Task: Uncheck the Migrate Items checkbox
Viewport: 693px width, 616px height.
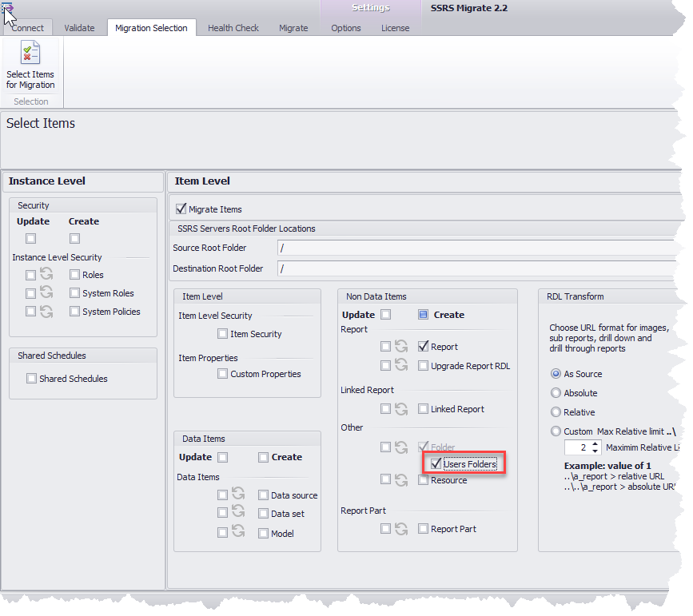Action: (x=181, y=209)
